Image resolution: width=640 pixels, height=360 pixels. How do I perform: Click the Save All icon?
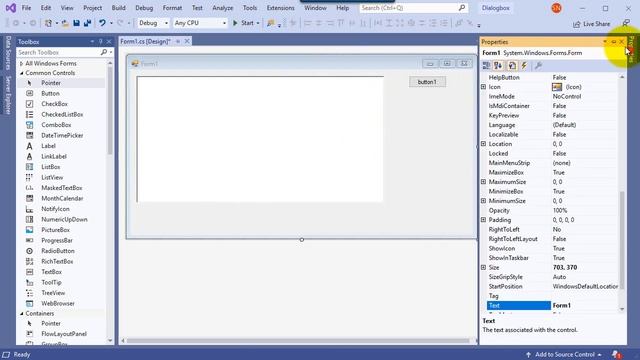[87, 23]
